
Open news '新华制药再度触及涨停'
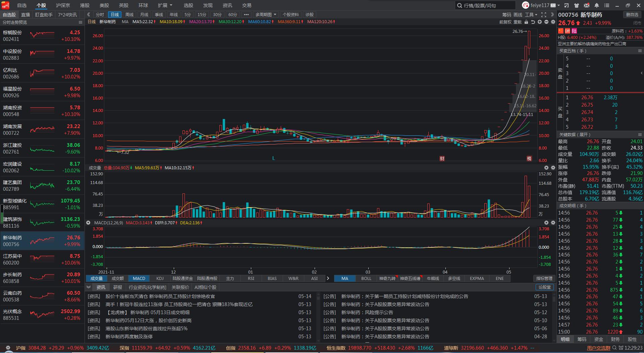click(129, 337)
